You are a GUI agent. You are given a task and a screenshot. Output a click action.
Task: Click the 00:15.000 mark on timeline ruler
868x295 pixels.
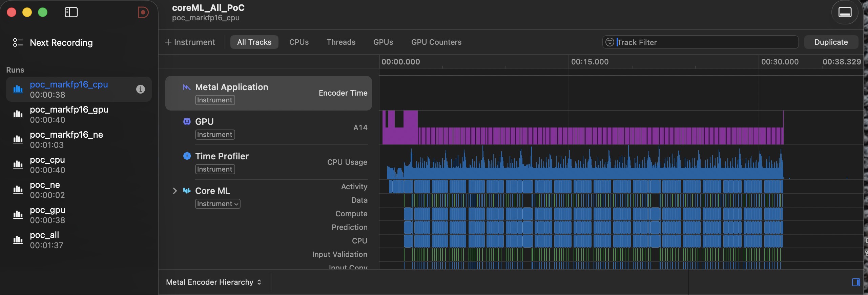pyautogui.click(x=590, y=62)
